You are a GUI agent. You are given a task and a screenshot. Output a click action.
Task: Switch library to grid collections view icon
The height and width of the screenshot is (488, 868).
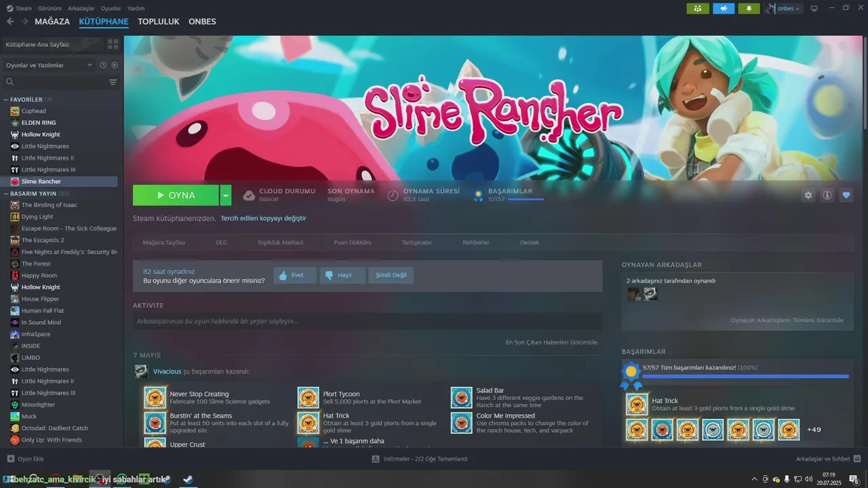(x=113, y=44)
